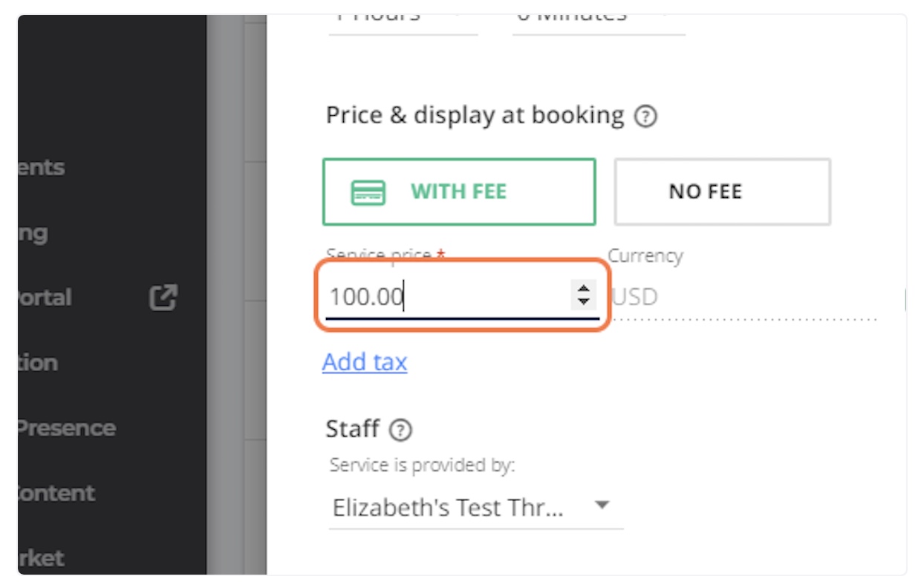Open the Add tax link
The width and height of the screenshot is (921, 588).
[x=365, y=362]
